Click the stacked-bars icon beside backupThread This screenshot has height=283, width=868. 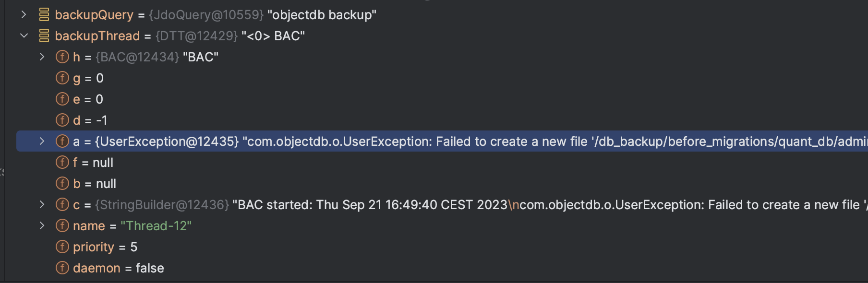click(44, 36)
